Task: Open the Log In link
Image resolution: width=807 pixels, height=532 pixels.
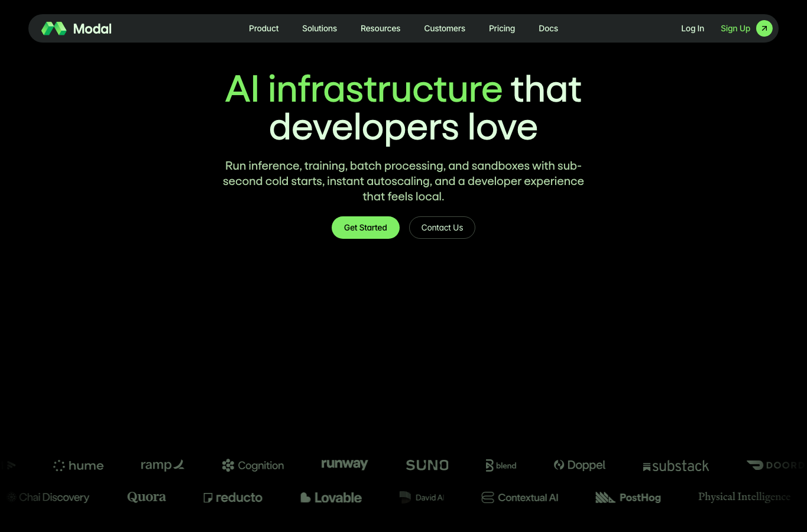Action: pyautogui.click(x=692, y=28)
